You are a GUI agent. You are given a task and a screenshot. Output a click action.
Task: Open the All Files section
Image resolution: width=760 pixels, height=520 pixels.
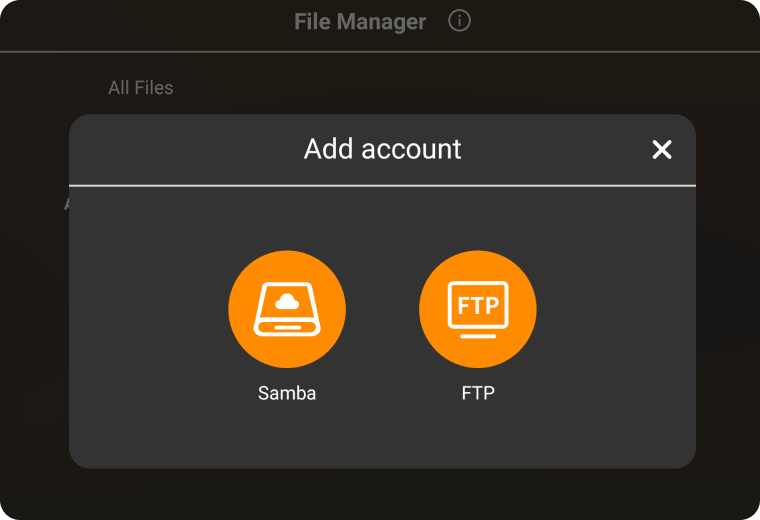pyautogui.click(x=141, y=88)
